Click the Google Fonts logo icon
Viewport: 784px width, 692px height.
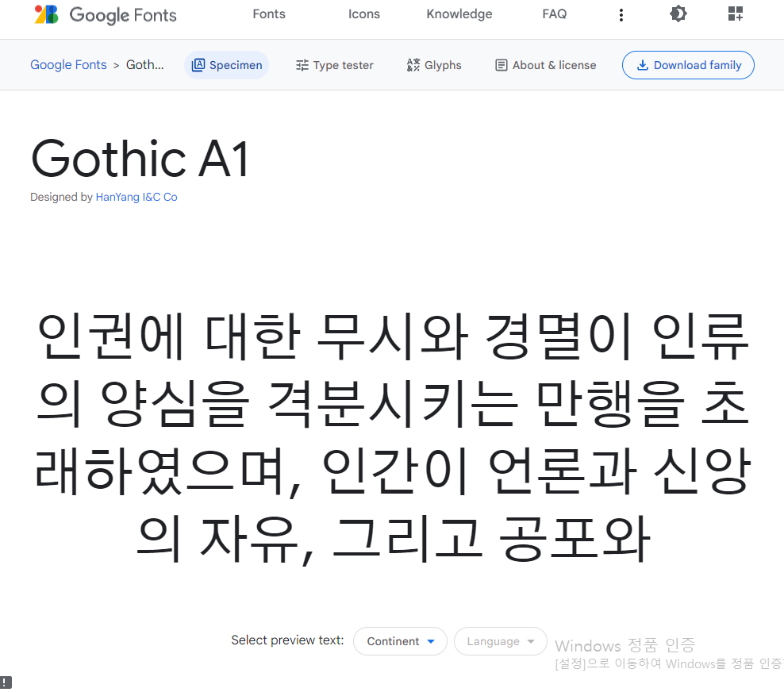[47, 14]
